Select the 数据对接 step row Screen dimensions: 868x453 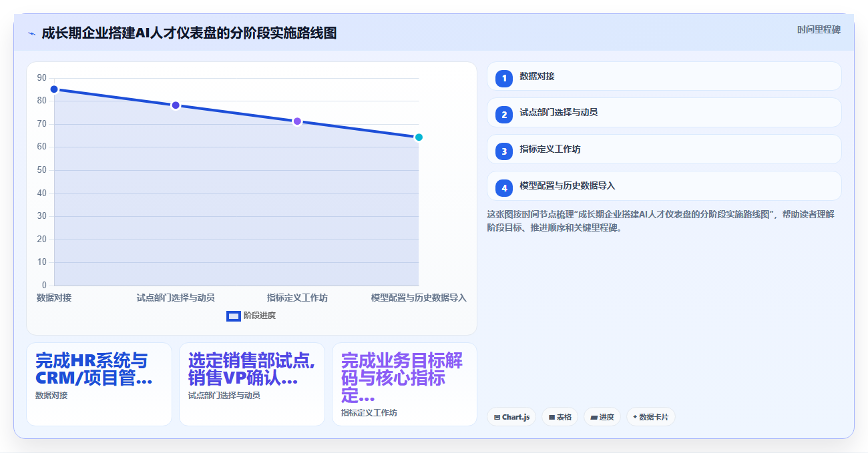click(x=664, y=76)
